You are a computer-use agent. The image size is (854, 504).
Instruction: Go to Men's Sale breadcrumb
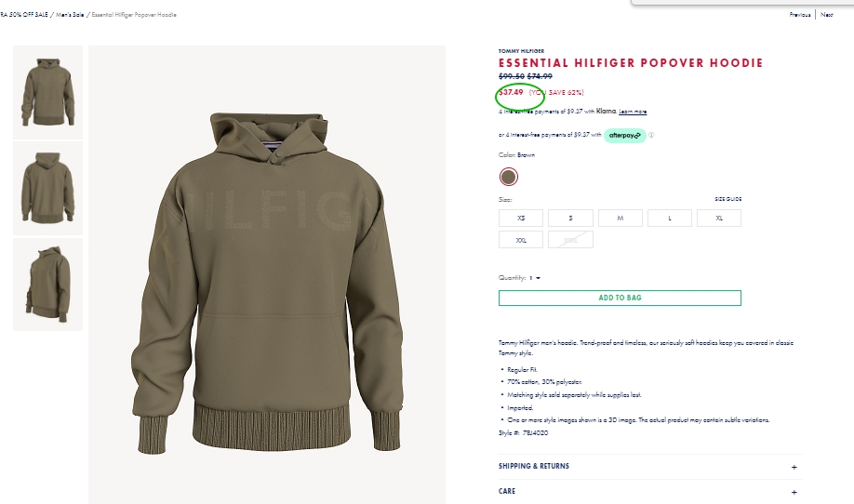click(70, 15)
